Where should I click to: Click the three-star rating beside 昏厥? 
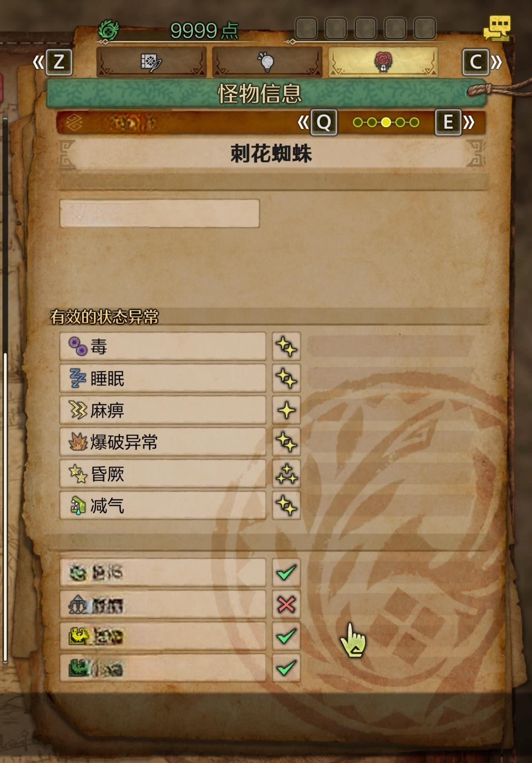coord(286,474)
